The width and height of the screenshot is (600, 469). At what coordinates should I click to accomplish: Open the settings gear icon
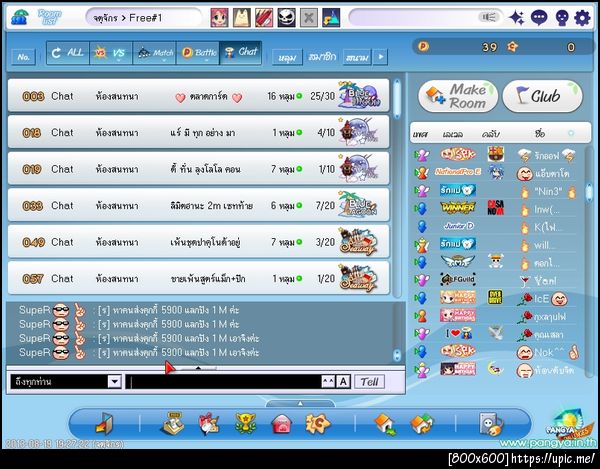(582, 18)
